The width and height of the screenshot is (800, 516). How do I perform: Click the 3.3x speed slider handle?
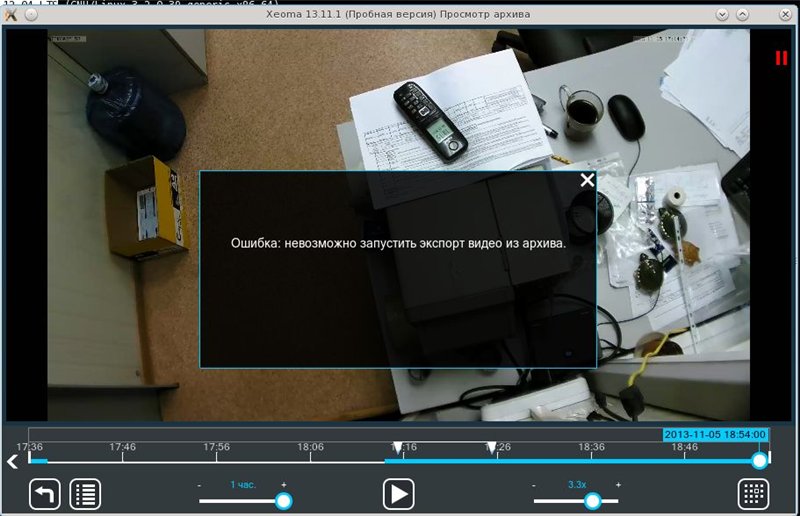point(592,501)
